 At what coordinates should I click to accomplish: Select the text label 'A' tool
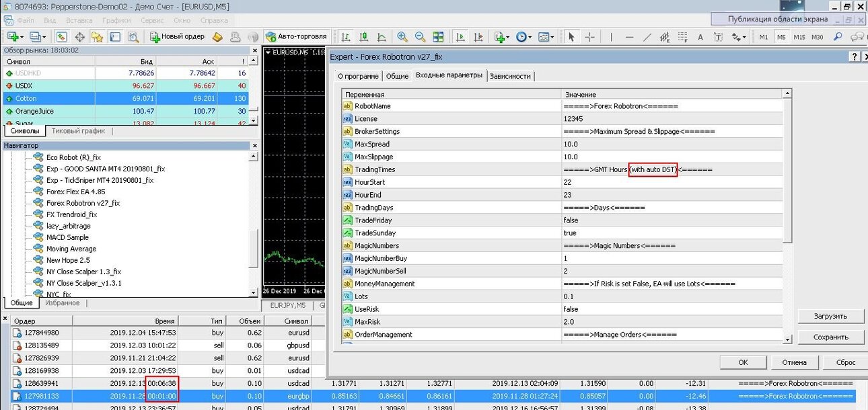click(x=700, y=37)
